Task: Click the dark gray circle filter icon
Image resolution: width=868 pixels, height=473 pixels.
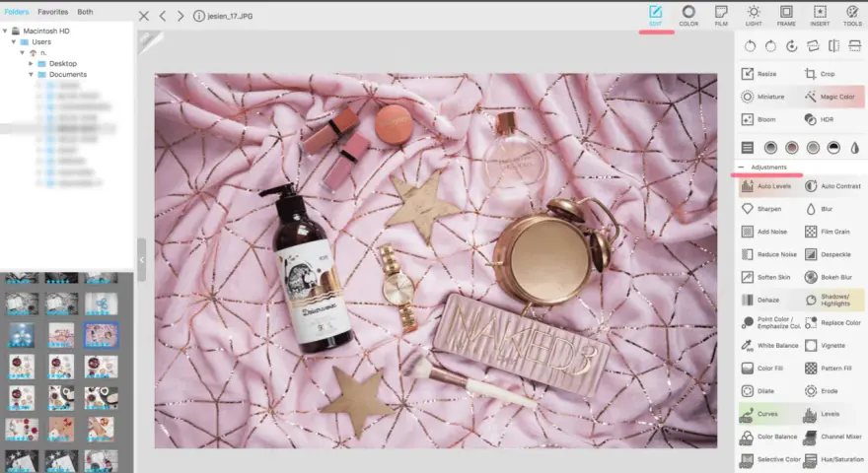Action: point(770,147)
